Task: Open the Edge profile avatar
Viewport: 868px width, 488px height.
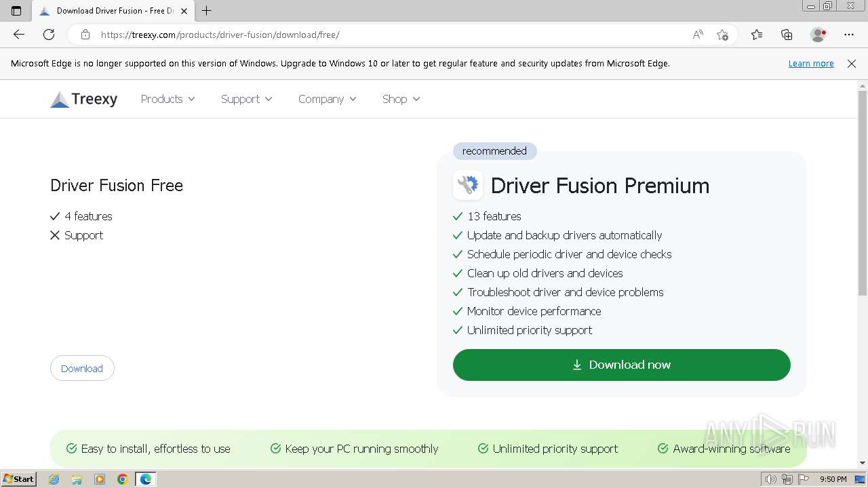Action: coord(818,35)
